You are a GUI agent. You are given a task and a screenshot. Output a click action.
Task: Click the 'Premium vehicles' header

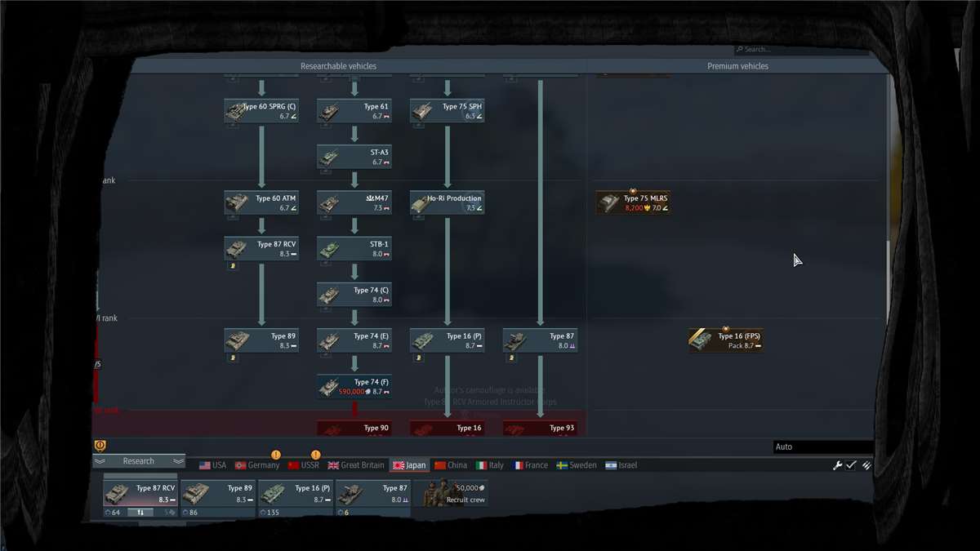pos(737,66)
